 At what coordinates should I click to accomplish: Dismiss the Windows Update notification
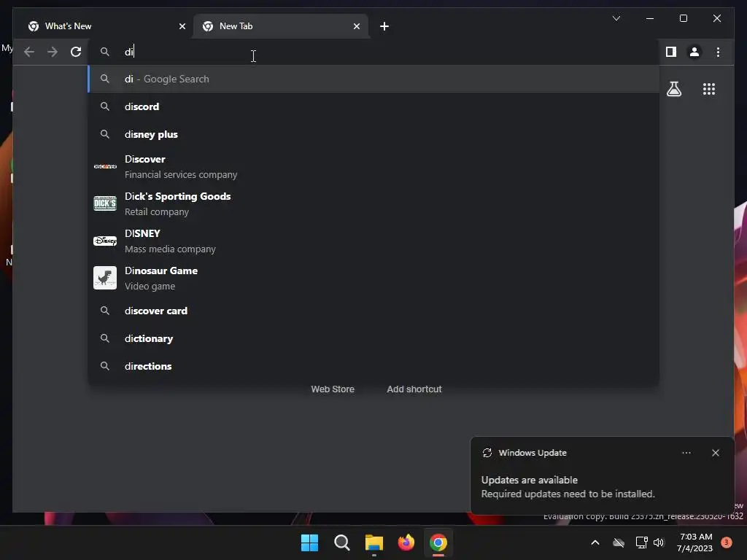(715, 453)
